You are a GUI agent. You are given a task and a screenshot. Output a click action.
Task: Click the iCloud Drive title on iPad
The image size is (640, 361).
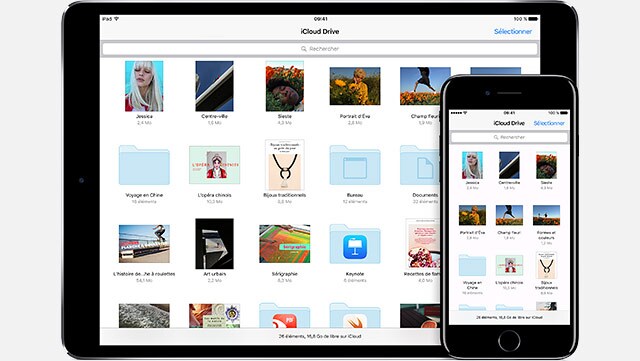pos(320,31)
